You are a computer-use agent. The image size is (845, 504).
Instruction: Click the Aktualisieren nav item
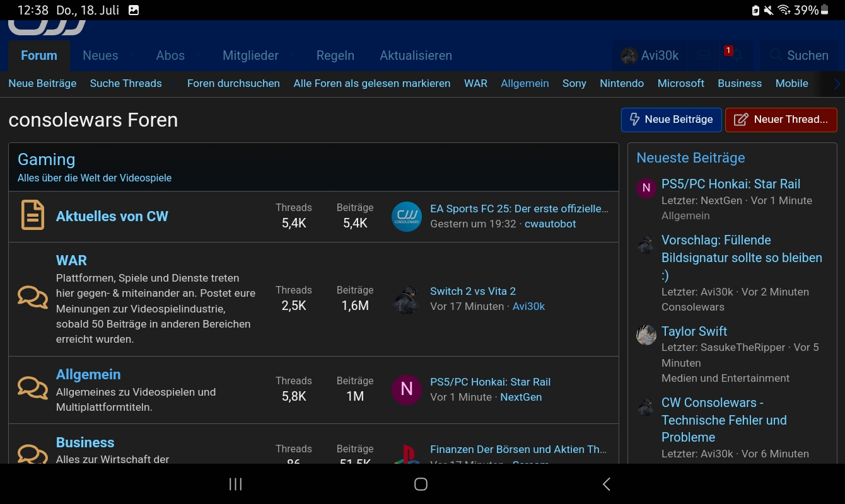tap(416, 55)
